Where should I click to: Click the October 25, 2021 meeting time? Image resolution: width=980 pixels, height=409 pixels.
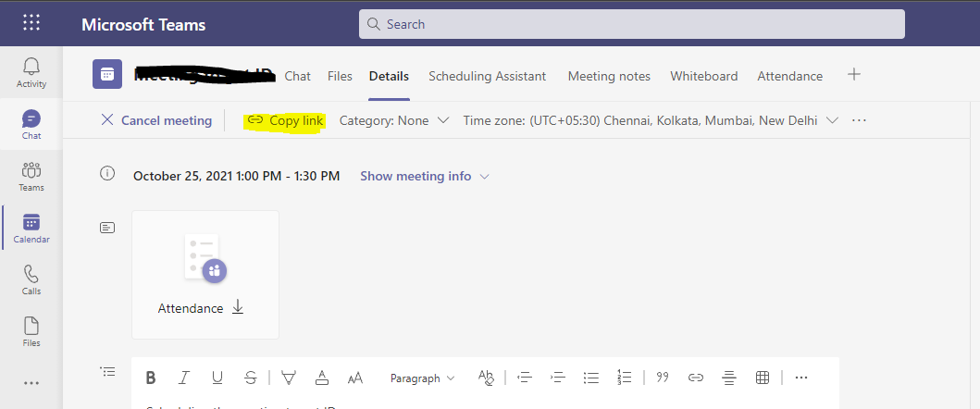pos(236,177)
